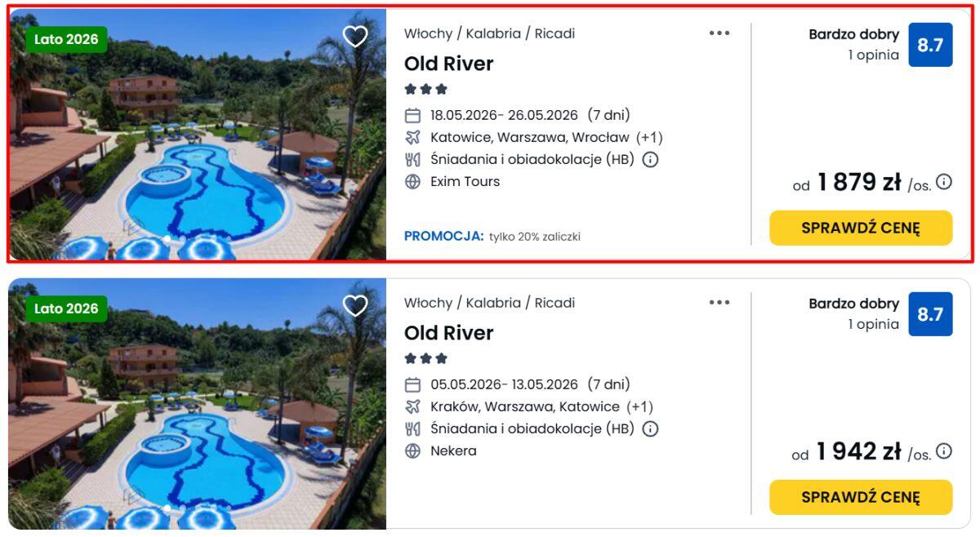Click SPRAWDŹ CENĘ for 1 879 zł offer

coord(861,228)
